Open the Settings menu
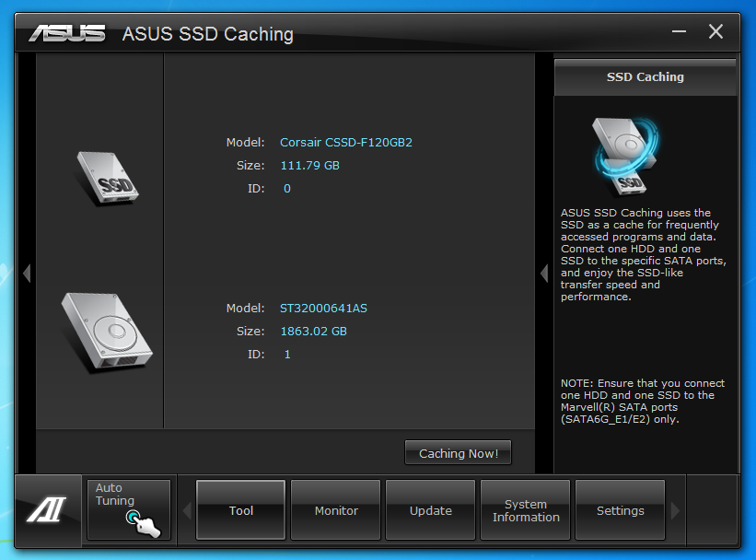Image resolution: width=756 pixels, height=560 pixels. [x=621, y=510]
